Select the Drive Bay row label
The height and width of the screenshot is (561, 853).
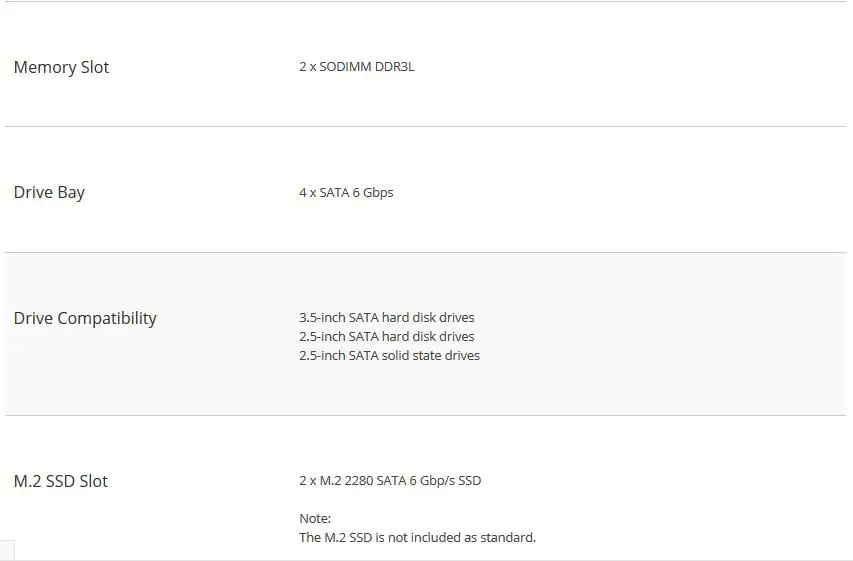coord(49,193)
